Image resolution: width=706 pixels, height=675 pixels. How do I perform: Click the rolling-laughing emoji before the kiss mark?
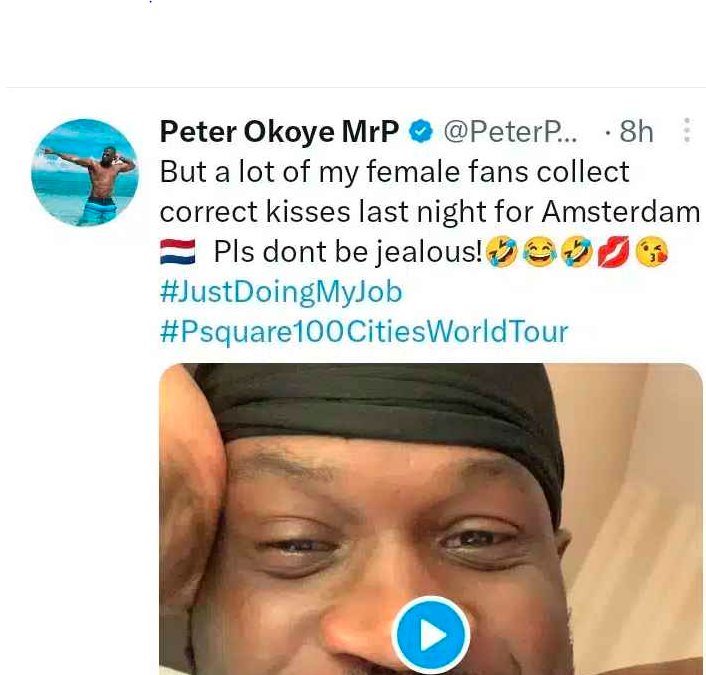pos(575,252)
